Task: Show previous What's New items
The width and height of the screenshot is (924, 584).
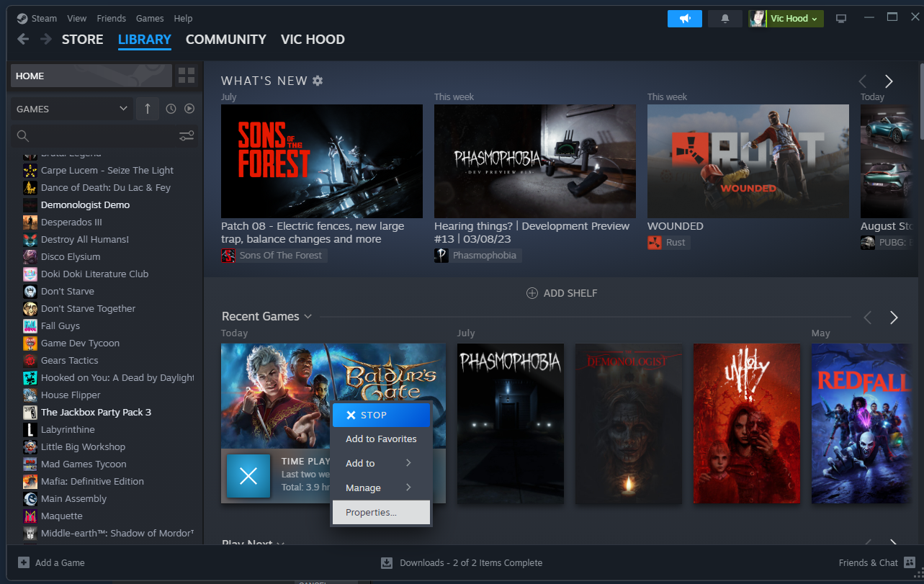Action: coord(863,81)
